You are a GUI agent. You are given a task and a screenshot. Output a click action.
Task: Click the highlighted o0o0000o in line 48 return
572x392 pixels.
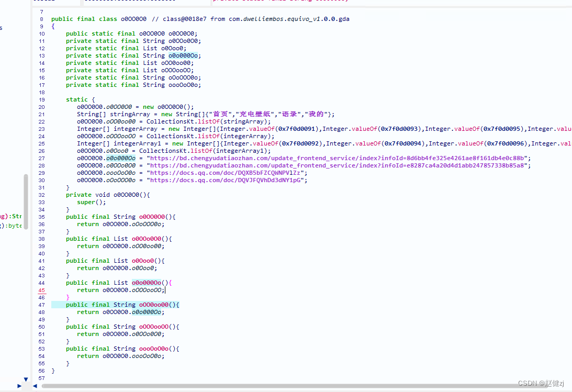[147, 312]
